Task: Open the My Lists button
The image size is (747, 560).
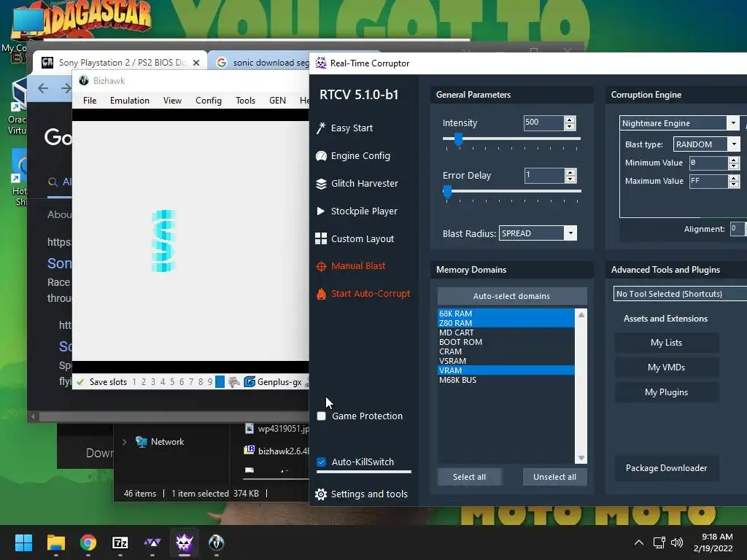Action: pos(667,343)
